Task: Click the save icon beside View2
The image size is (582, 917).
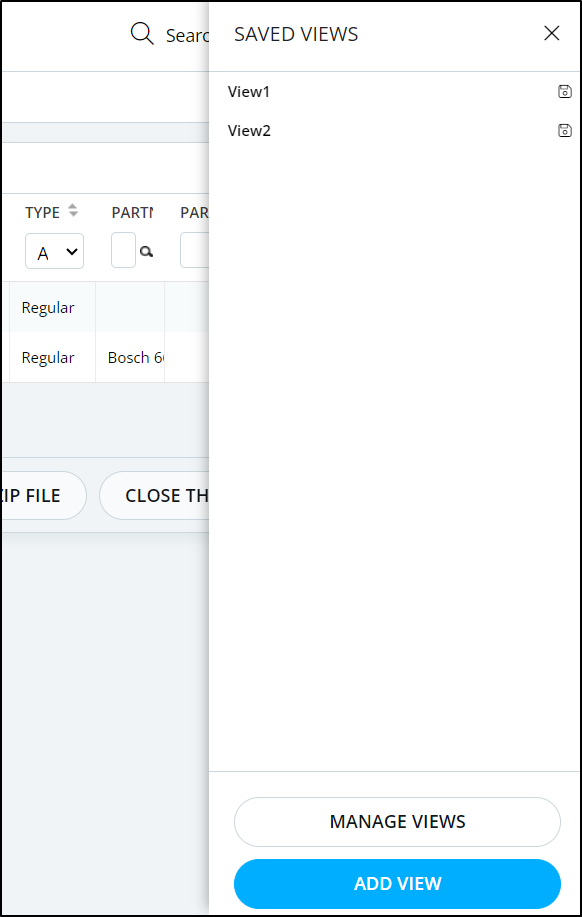Action: 564,130
